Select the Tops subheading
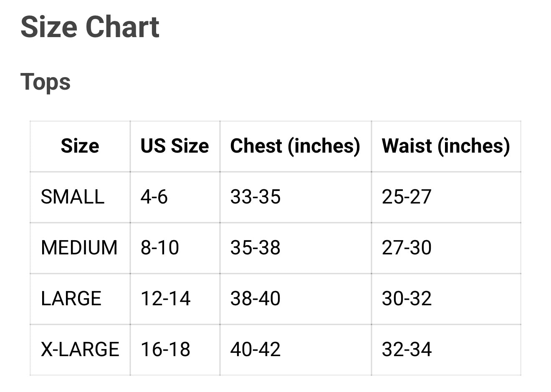This screenshot has width=551, height=392. pyautogui.click(x=45, y=82)
